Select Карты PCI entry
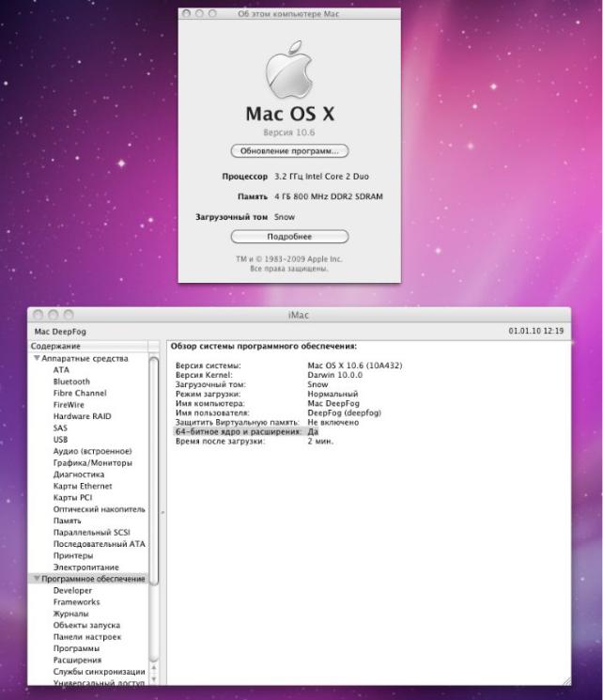Screen dimensions: 603x700 coord(72,497)
